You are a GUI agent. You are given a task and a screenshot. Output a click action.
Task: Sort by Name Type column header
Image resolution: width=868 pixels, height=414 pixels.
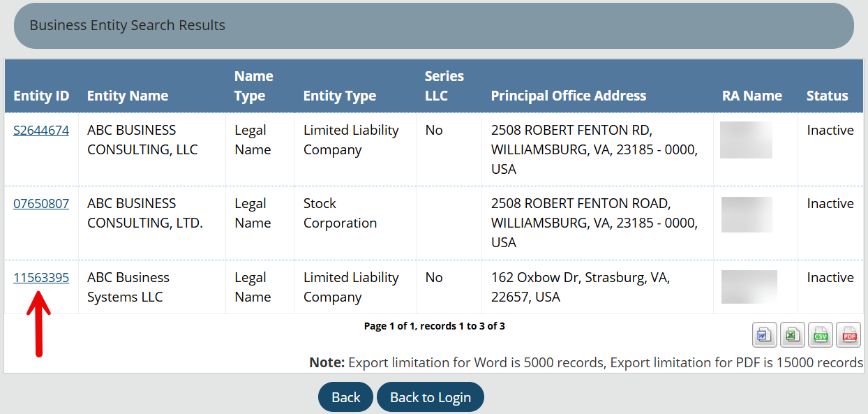254,86
